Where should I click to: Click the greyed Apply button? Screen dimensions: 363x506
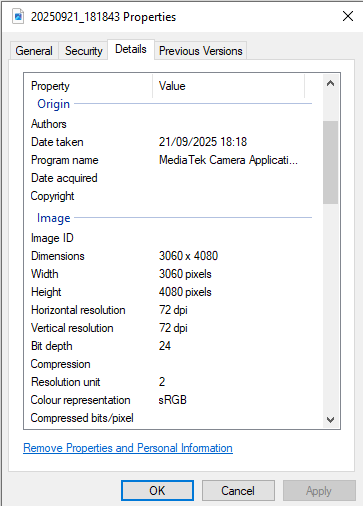(x=319, y=491)
